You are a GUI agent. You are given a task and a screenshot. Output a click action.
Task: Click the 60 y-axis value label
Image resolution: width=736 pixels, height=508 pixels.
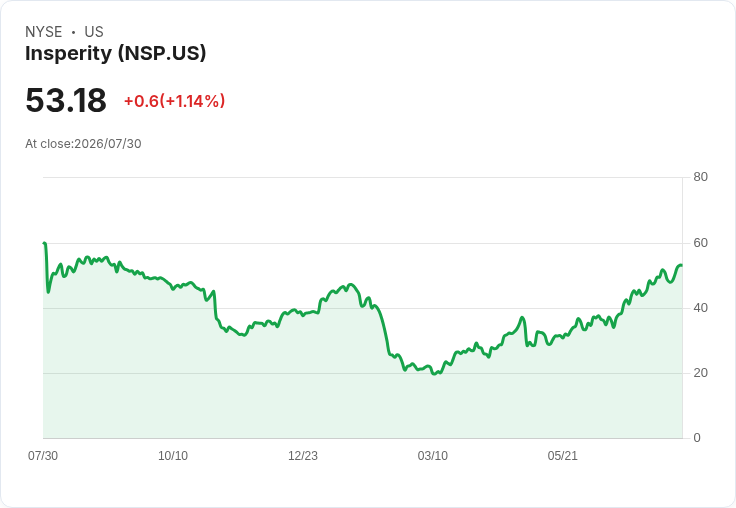700,243
